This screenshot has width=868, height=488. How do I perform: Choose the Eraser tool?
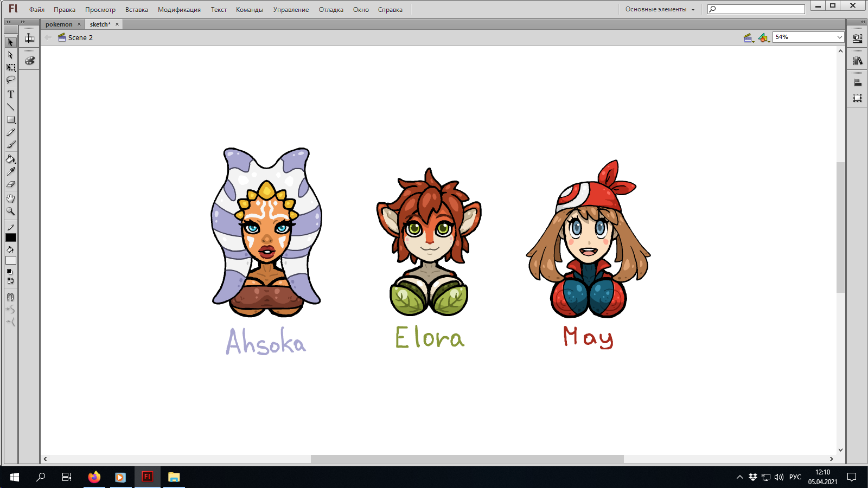coord(10,184)
